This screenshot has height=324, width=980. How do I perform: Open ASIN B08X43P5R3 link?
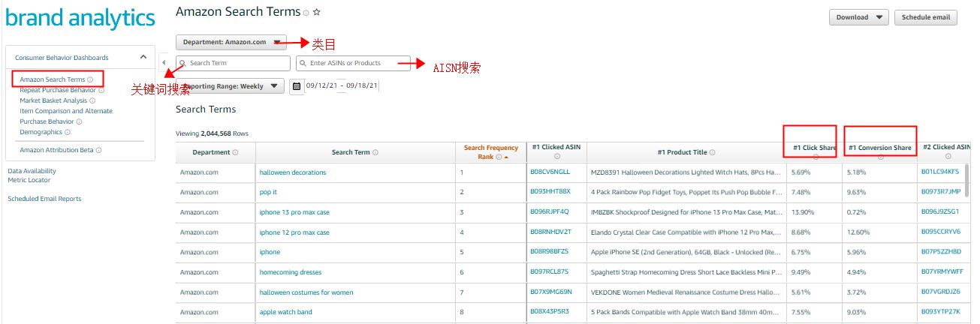coord(550,310)
